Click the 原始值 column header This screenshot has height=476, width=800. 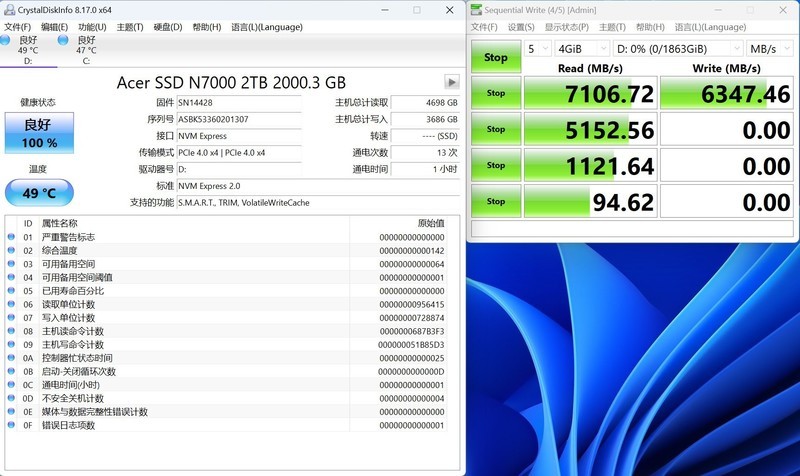point(398,223)
